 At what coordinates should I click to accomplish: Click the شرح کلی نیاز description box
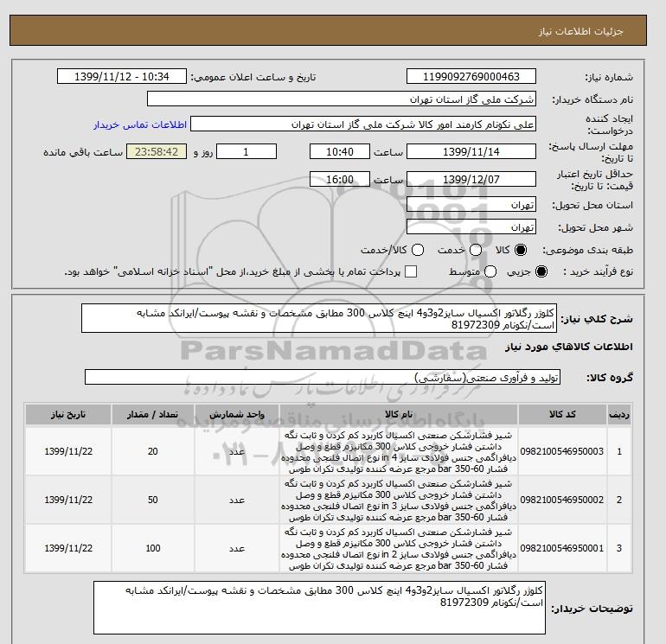pyautogui.click(x=319, y=318)
